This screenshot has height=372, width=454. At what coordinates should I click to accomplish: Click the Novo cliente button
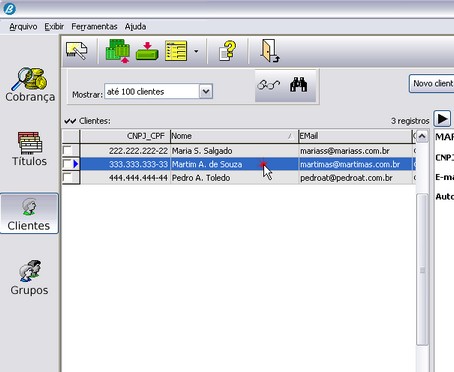pos(432,83)
